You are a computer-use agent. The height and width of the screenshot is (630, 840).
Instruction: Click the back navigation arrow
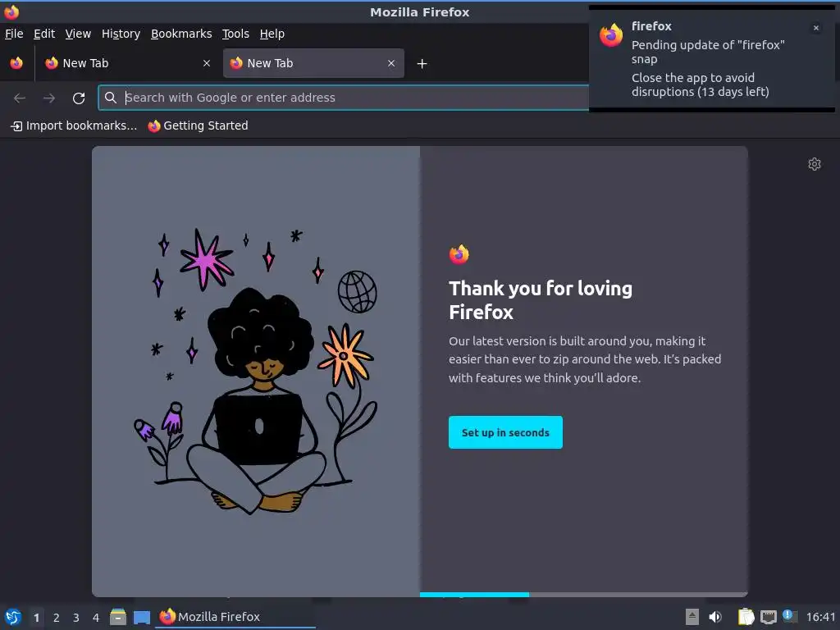20,98
